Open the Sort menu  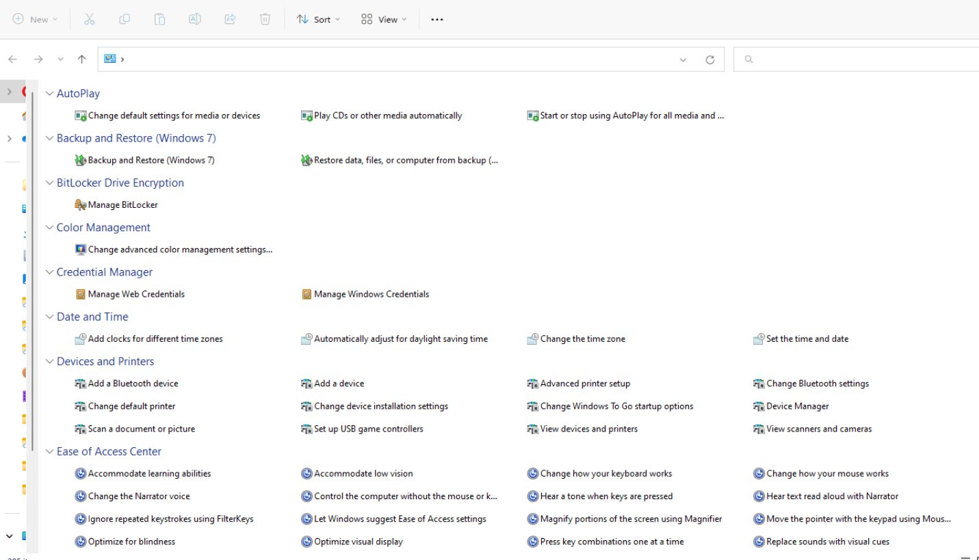(x=317, y=18)
